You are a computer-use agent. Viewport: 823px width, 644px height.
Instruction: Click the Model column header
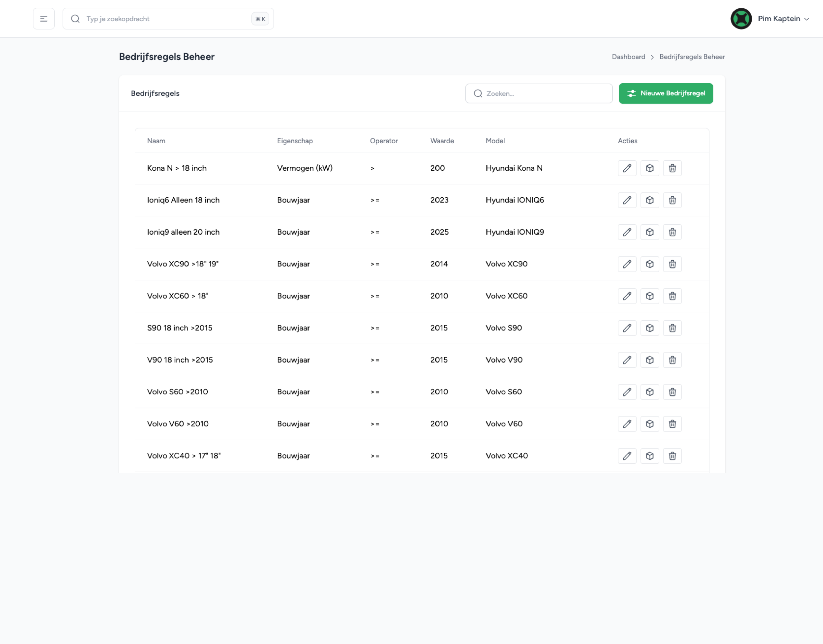tap(495, 141)
